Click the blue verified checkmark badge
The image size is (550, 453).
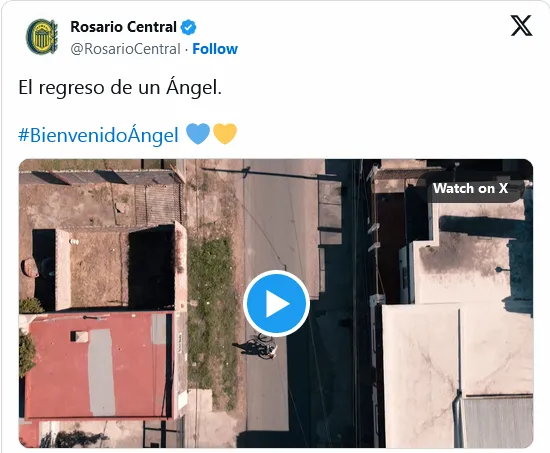pyautogui.click(x=188, y=27)
